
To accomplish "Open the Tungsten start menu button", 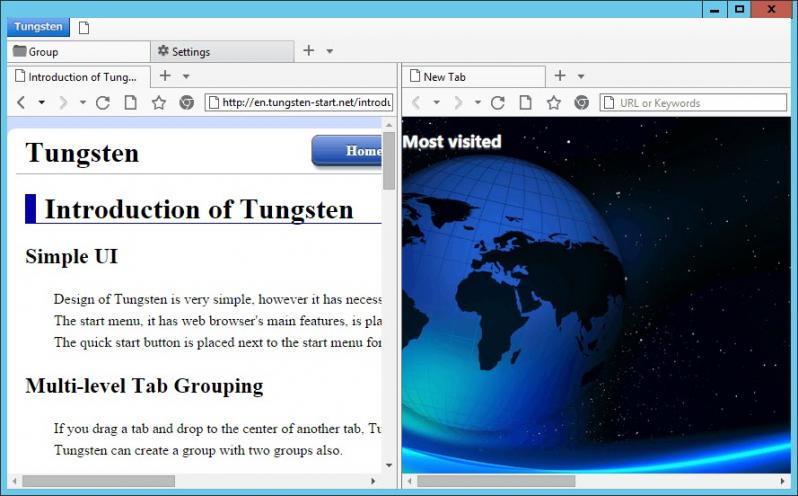I will point(38,27).
